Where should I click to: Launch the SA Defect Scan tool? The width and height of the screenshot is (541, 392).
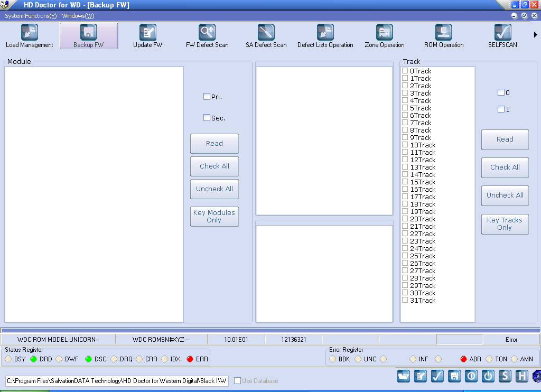click(x=266, y=36)
